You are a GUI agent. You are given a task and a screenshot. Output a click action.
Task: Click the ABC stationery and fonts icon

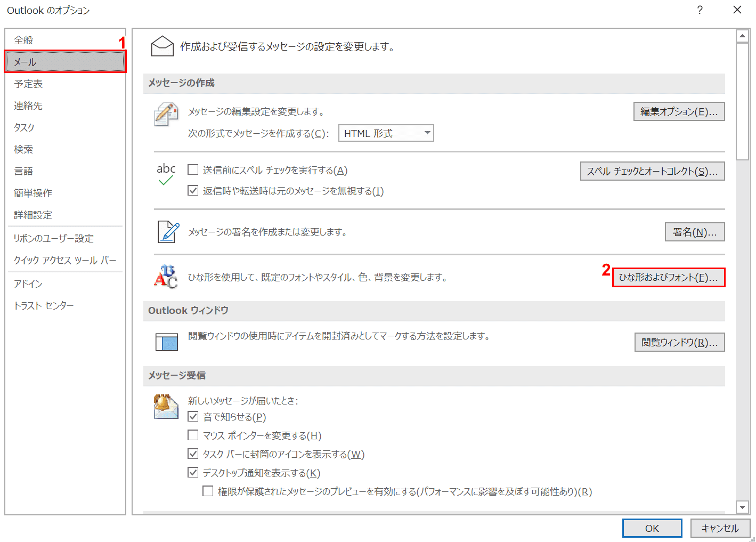pyautogui.click(x=166, y=277)
